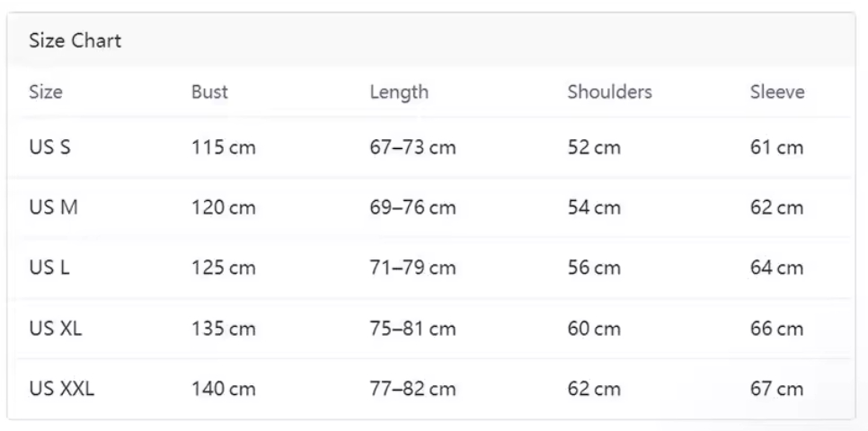Select the Sleeve column header

point(777,92)
